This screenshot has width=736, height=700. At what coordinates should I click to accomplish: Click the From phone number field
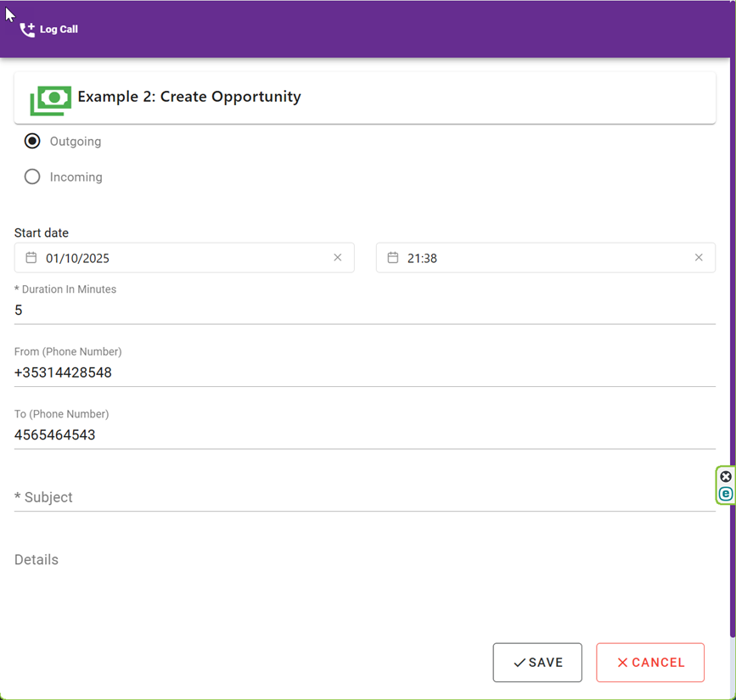365,372
